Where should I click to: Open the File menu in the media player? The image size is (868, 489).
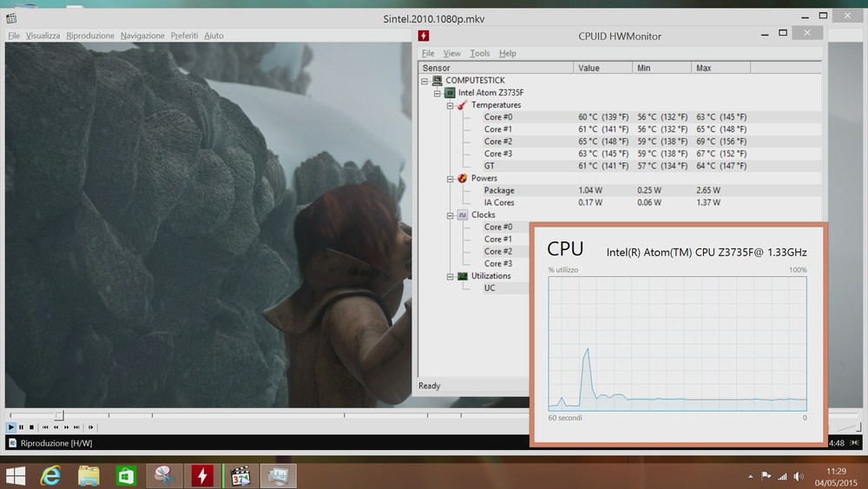point(14,36)
